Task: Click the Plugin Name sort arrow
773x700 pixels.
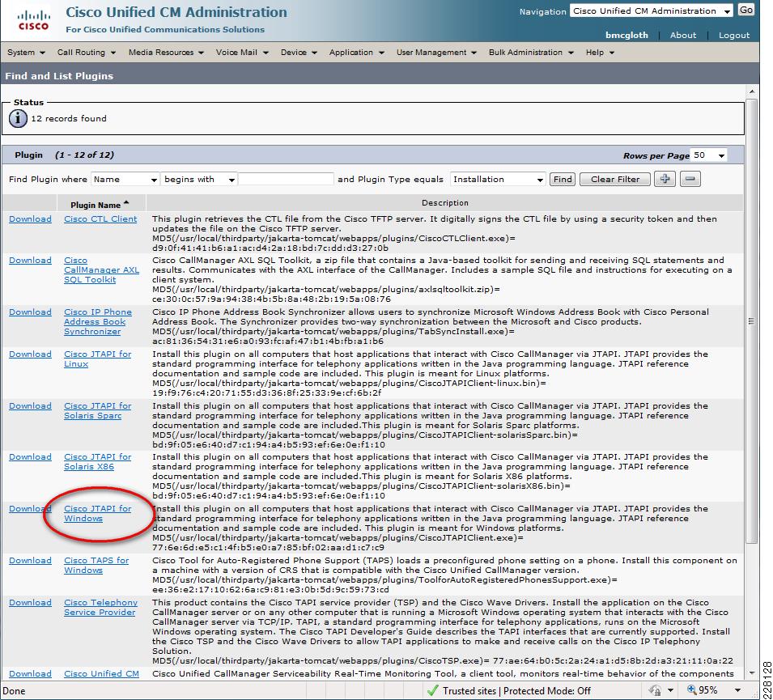Action: coord(126,202)
